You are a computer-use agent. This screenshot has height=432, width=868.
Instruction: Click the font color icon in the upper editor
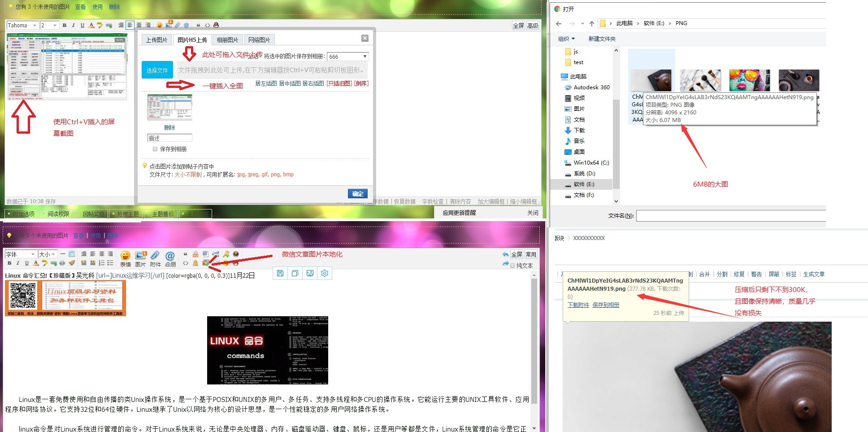pyautogui.click(x=91, y=26)
